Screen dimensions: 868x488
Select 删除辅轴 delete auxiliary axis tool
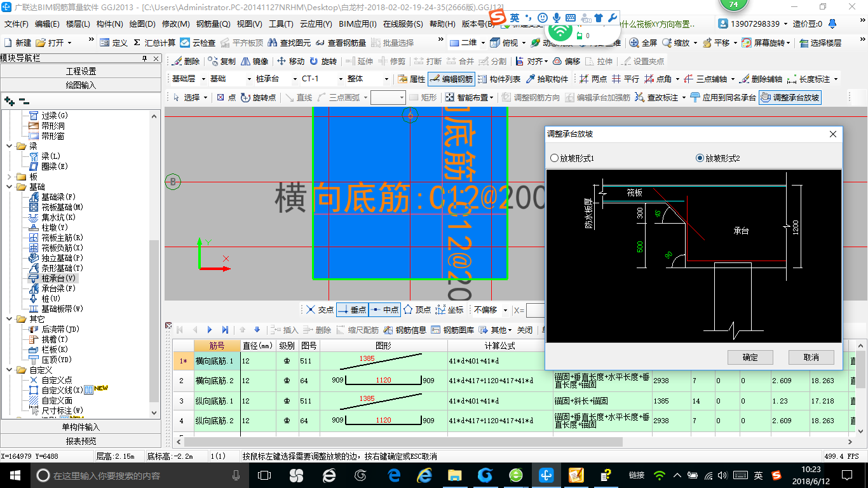pos(761,79)
